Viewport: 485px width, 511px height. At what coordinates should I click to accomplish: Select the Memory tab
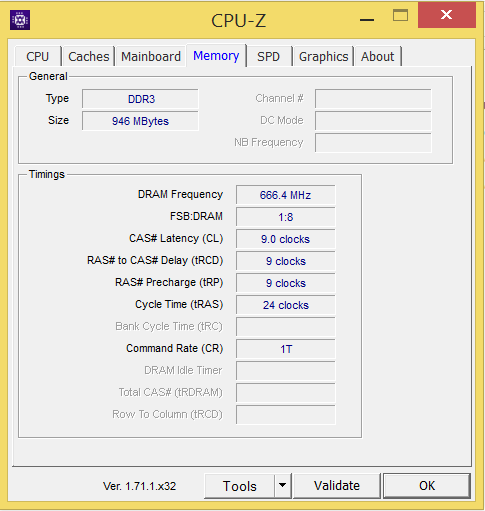tap(216, 55)
